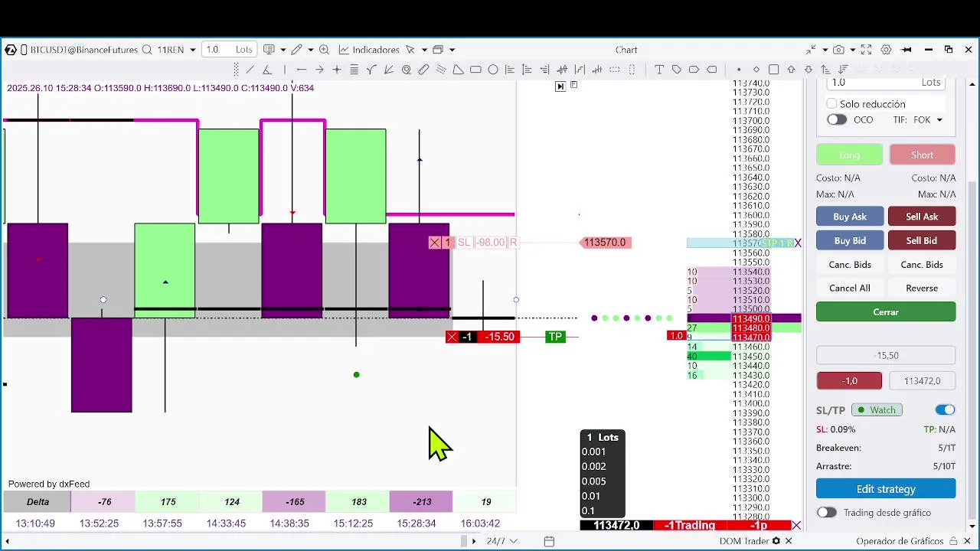Screen dimensions: 980x551
Task: Close the SL order with X on chart
Action: (x=435, y=243)
